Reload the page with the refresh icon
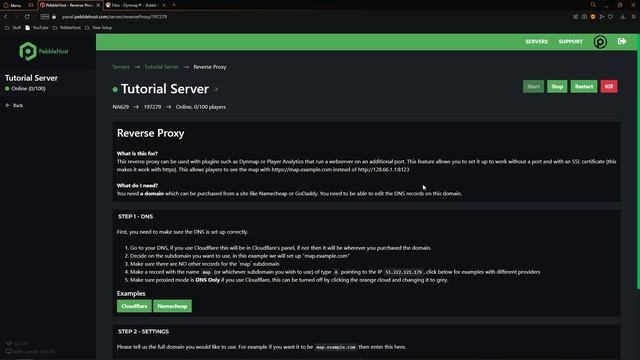This screenshot has height=360, width=640. coord(27,17)
